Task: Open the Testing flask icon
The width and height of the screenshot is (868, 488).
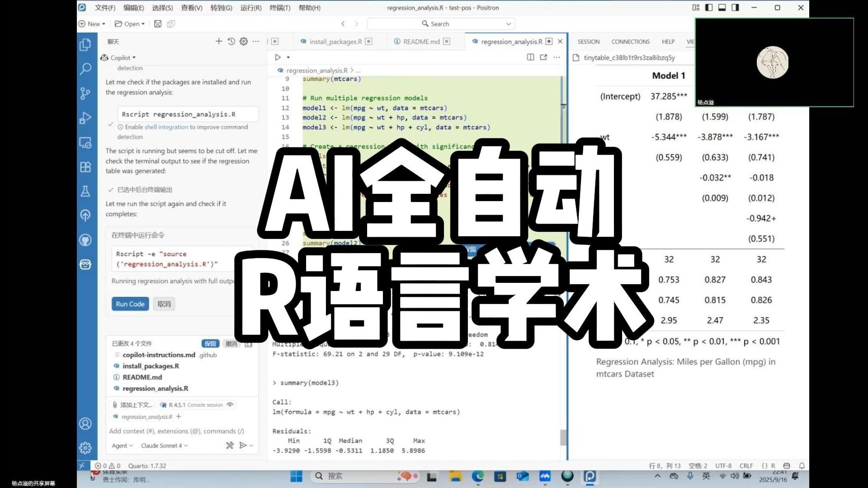Action: coord(85,191)
